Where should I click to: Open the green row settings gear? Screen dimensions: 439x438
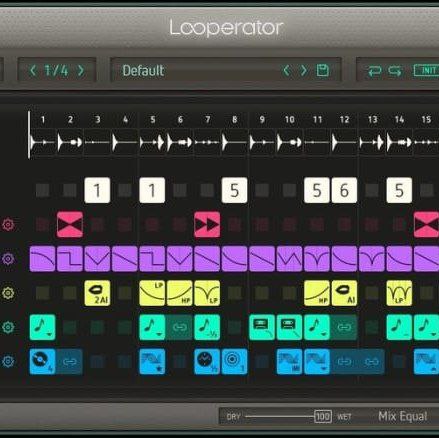8,327
